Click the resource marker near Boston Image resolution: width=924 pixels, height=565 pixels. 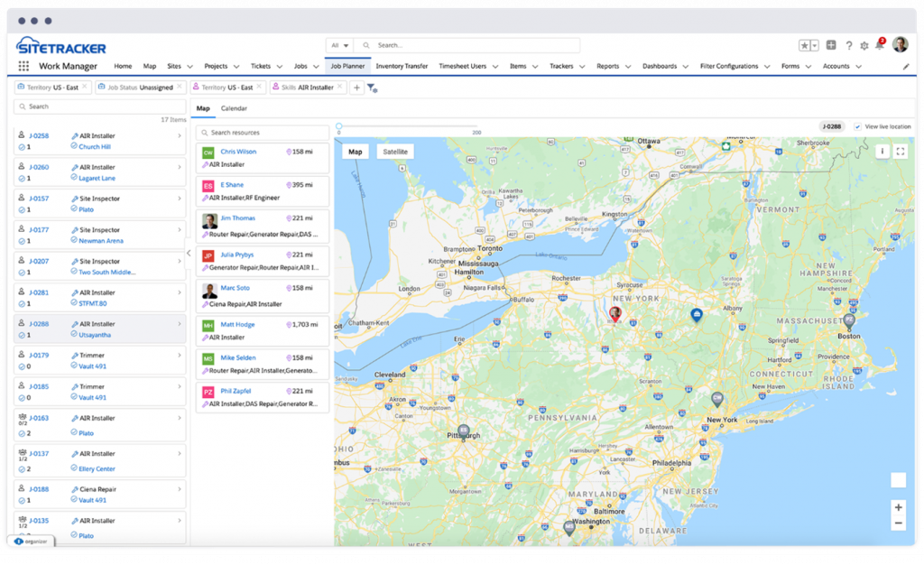pos(848,321)
